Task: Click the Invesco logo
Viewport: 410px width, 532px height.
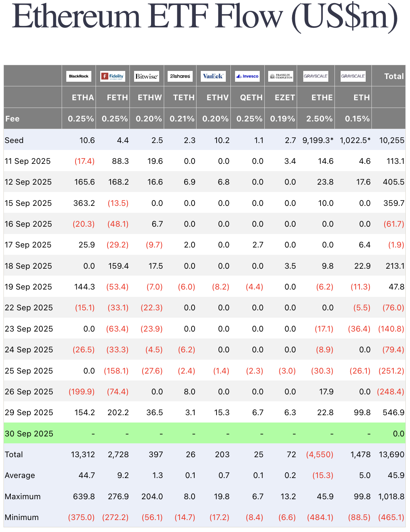Action: pos(247,76)
